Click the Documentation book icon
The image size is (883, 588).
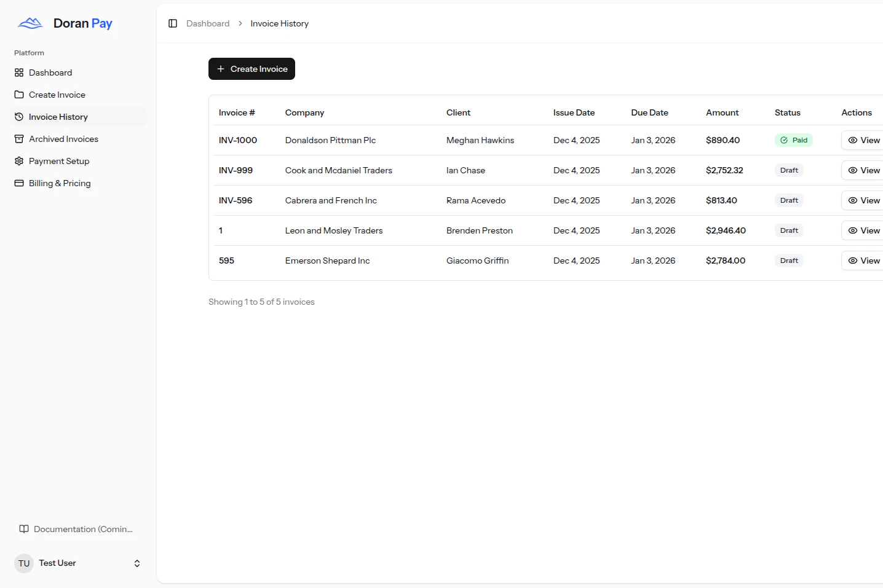tap(23, 528)
